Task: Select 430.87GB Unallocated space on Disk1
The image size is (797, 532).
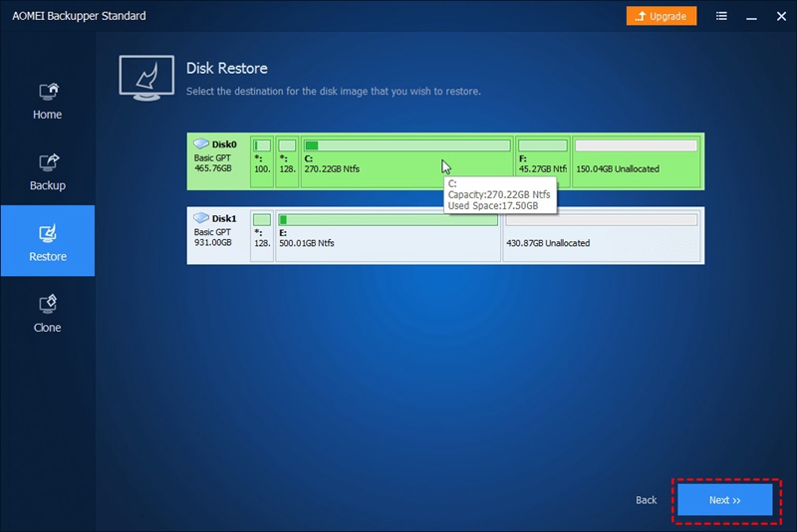Action: tap(602, 235)
